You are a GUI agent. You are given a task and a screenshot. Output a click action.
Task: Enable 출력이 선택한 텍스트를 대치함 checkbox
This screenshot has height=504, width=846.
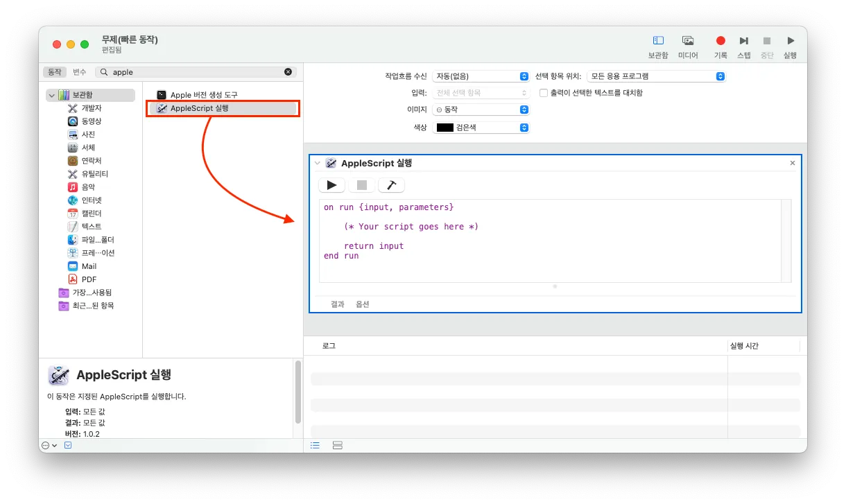tap(544, 93)
